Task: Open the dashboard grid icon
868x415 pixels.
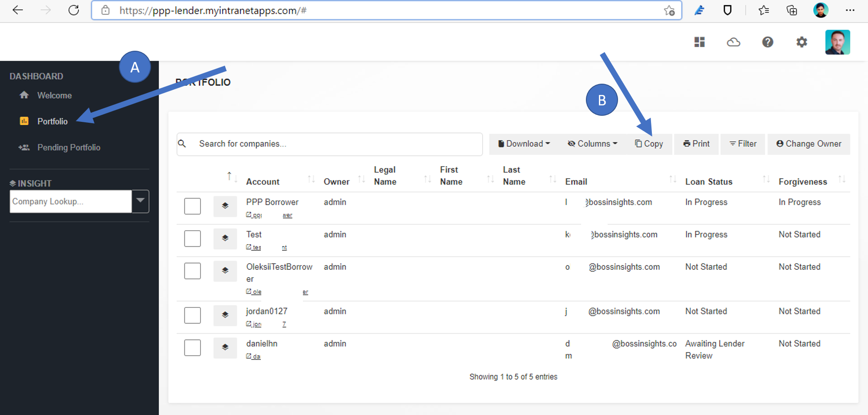Action: [700, 42]
